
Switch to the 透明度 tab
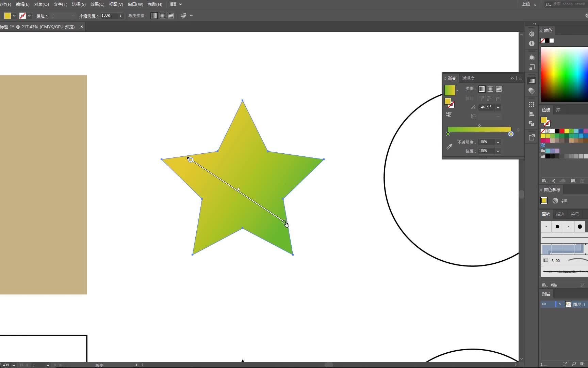tap(468, 78)
